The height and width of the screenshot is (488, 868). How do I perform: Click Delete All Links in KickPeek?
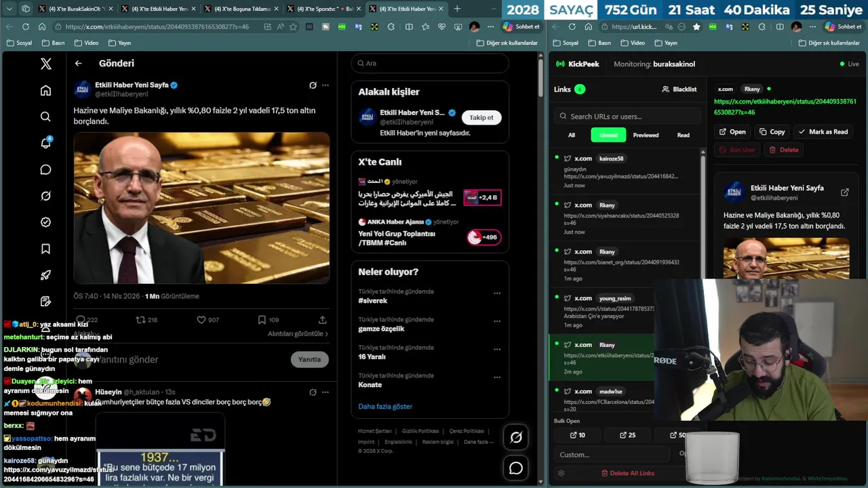pyautogui.click(x=627, y=473)
